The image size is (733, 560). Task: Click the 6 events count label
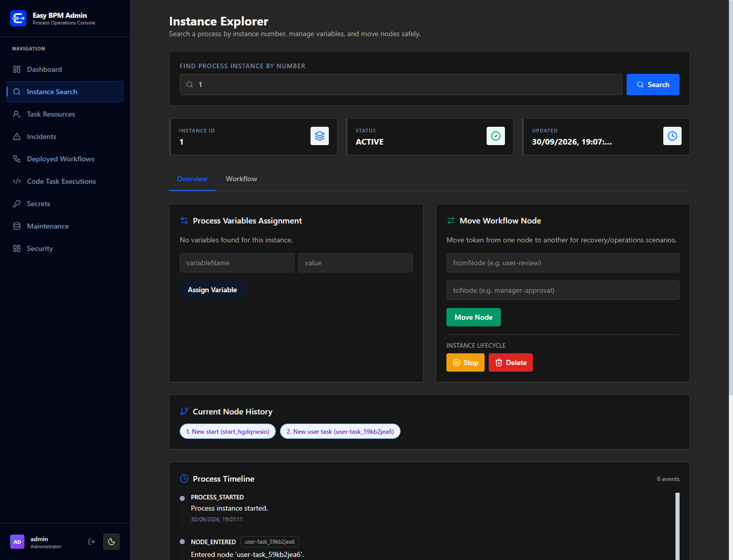click(668, 479)
